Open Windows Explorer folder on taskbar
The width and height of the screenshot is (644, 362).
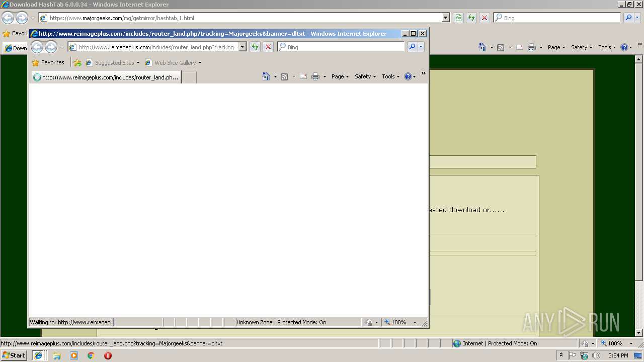click(57, 355)
